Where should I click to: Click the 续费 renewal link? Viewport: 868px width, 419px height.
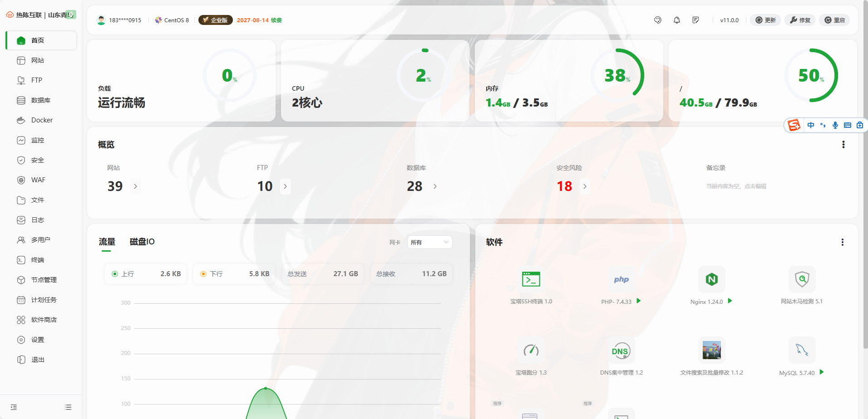276,20
